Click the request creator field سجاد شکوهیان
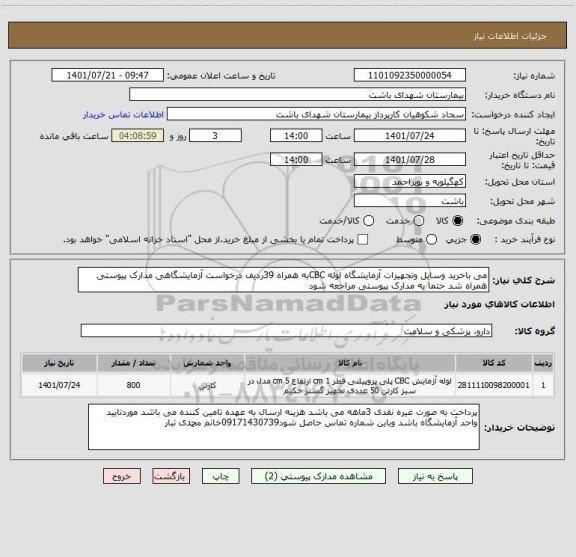Screen dimensions: 576x557 pos(316,114)
